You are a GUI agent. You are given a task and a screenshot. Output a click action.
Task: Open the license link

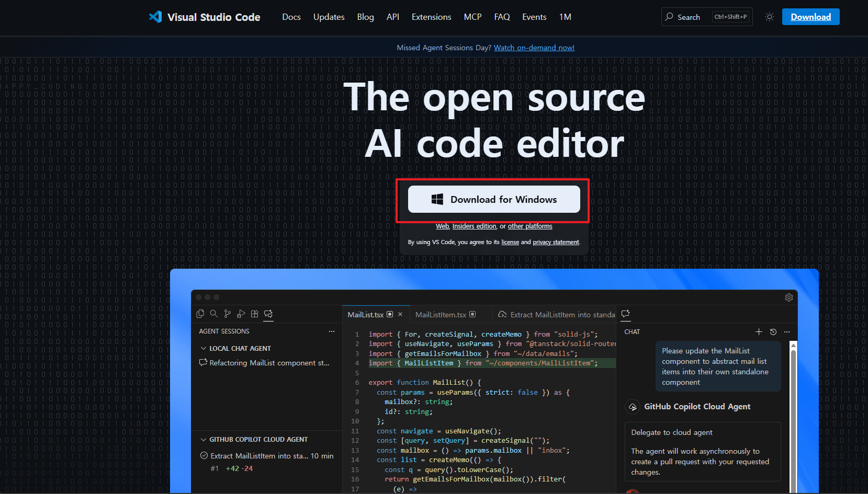click(x=510, y=242)
